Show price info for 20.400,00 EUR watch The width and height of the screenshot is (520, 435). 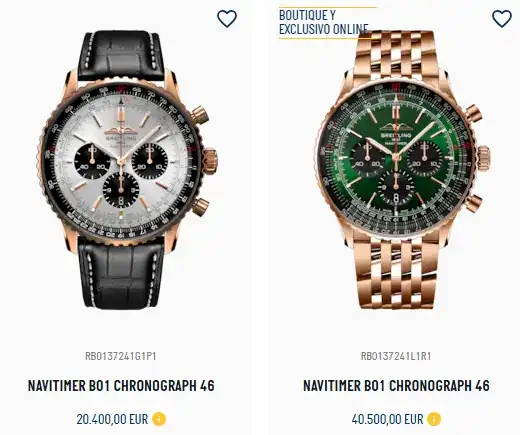[159, 419]
